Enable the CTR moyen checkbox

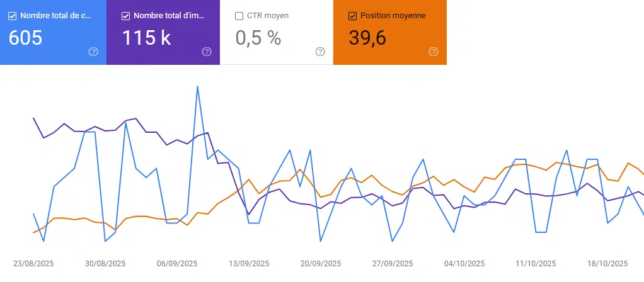(239, 16)
